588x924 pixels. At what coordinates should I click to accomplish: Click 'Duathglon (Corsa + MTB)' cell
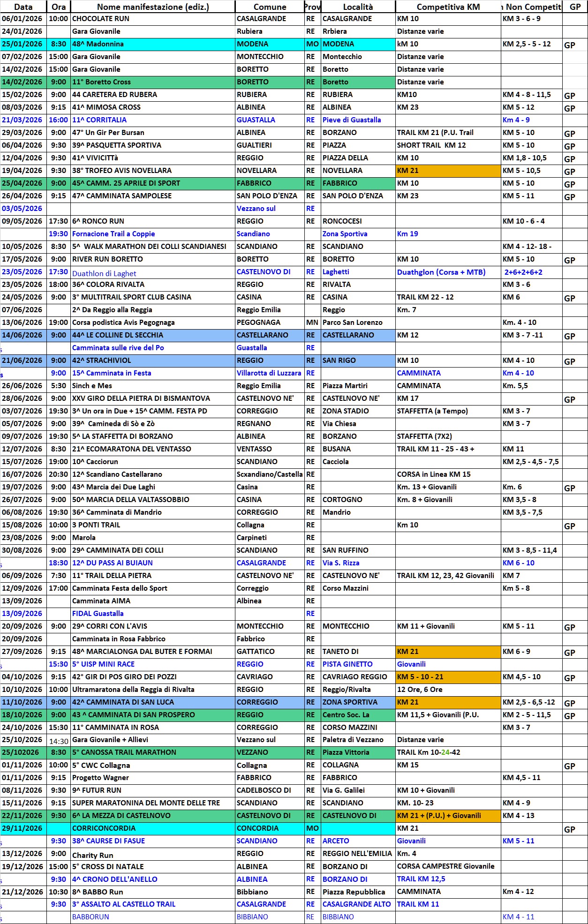tap(448, 272)
